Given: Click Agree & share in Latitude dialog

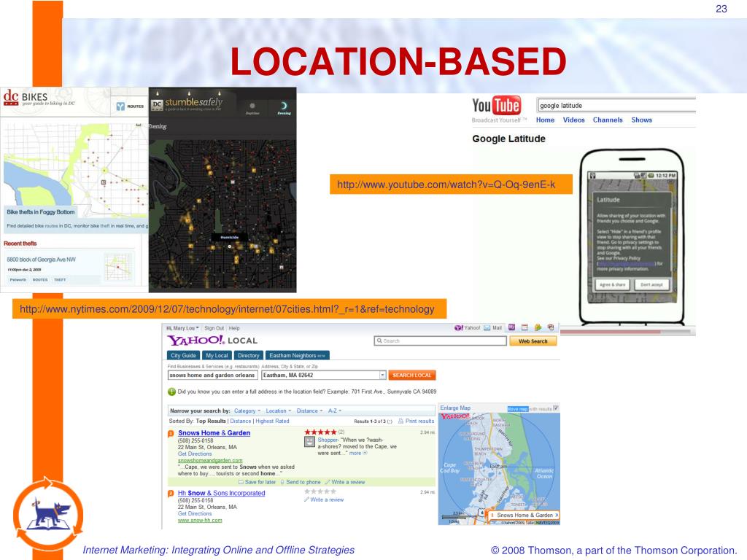Looking at the screenshot, I should click(613, 284).
